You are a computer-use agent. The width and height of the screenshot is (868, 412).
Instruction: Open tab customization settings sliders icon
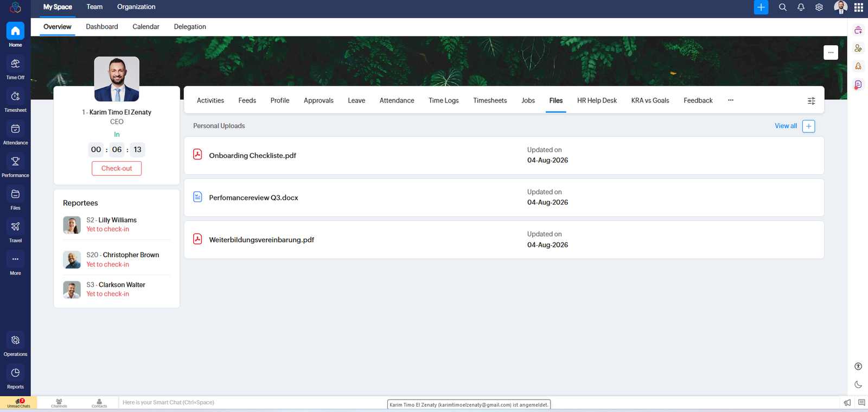(x=811, y=100)
